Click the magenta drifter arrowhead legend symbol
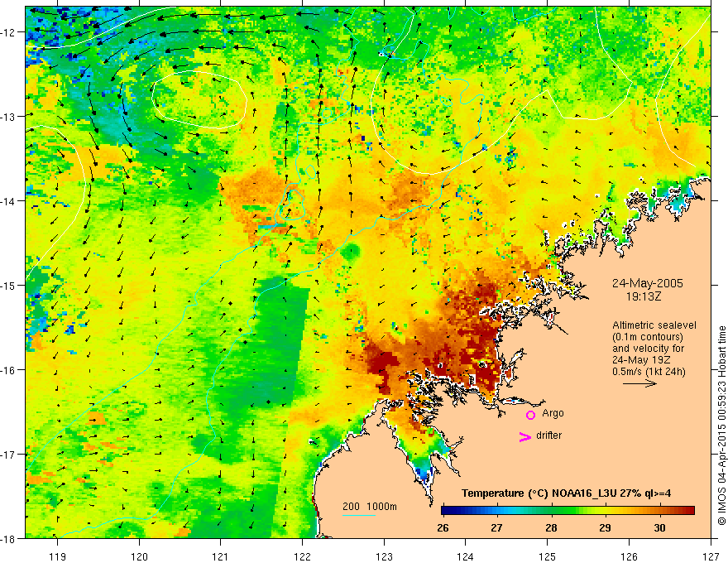The width and height of the screenshot is (728, 563). pos(525,436)
